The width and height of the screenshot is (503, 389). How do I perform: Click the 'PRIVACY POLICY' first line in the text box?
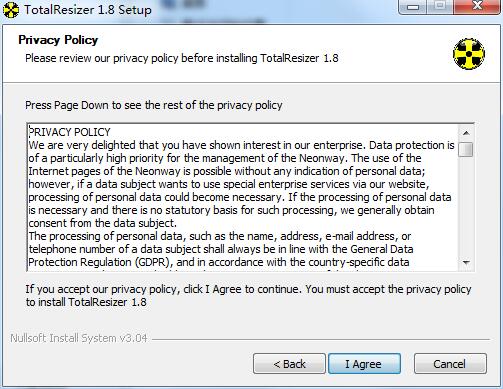pos(69,132)
